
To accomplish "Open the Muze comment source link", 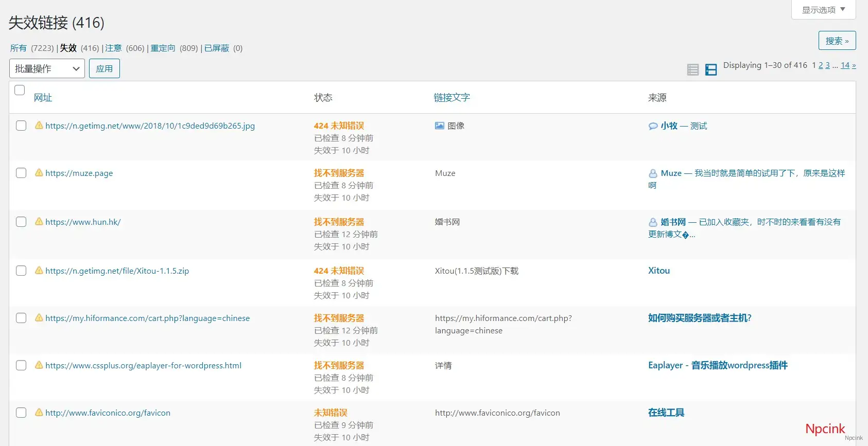I will point(747,179).
